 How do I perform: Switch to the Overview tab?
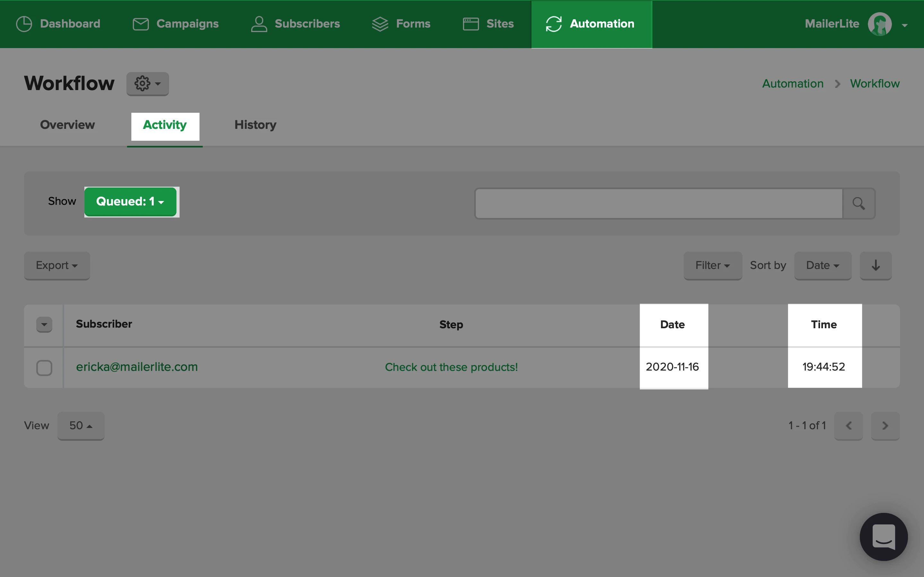[67, 125]
